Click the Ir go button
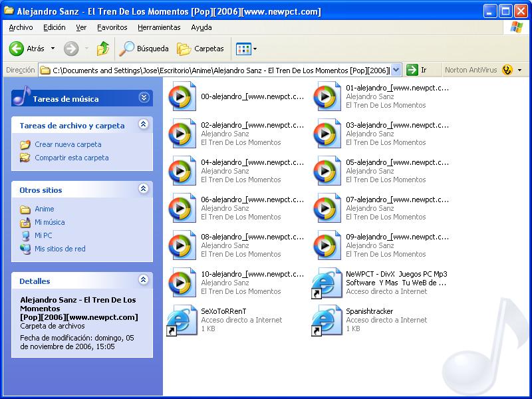532x399 pixels. [416, 70]
